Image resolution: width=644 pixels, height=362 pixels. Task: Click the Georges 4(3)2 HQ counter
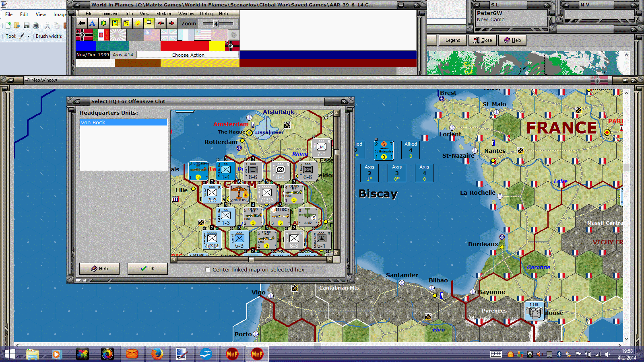(212, 239)
